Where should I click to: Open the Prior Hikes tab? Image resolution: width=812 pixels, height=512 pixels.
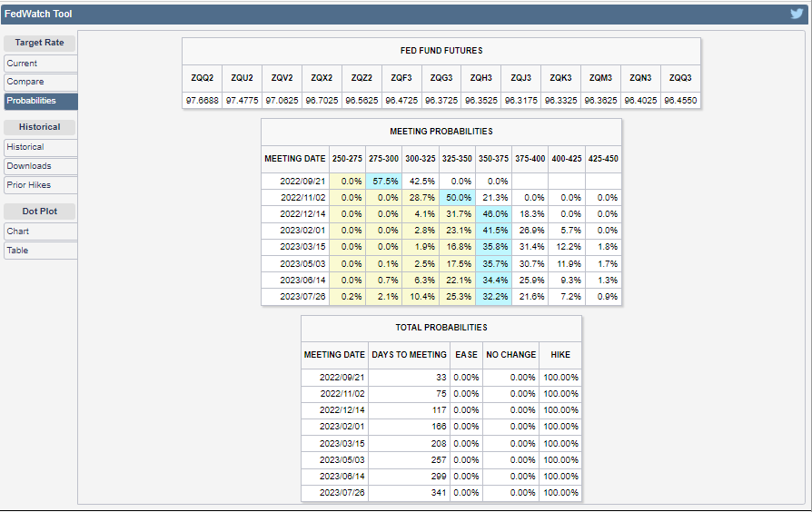[x=39, y=185]
